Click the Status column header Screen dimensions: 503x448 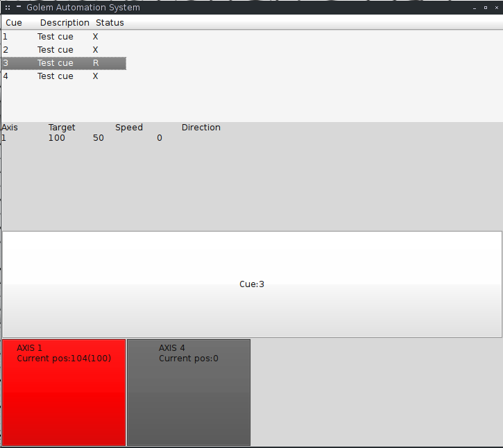point(110,23)
